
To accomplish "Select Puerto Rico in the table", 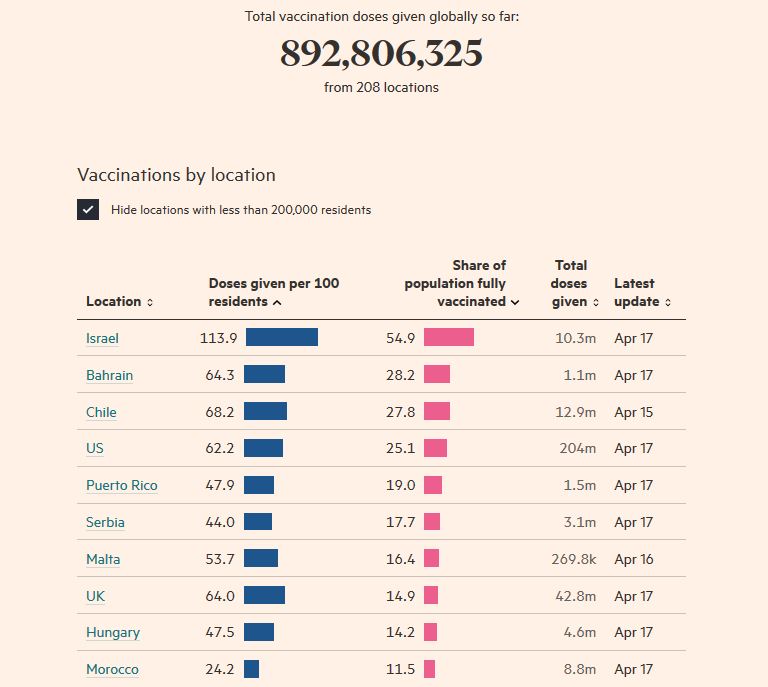I will (x=121, y=486).
